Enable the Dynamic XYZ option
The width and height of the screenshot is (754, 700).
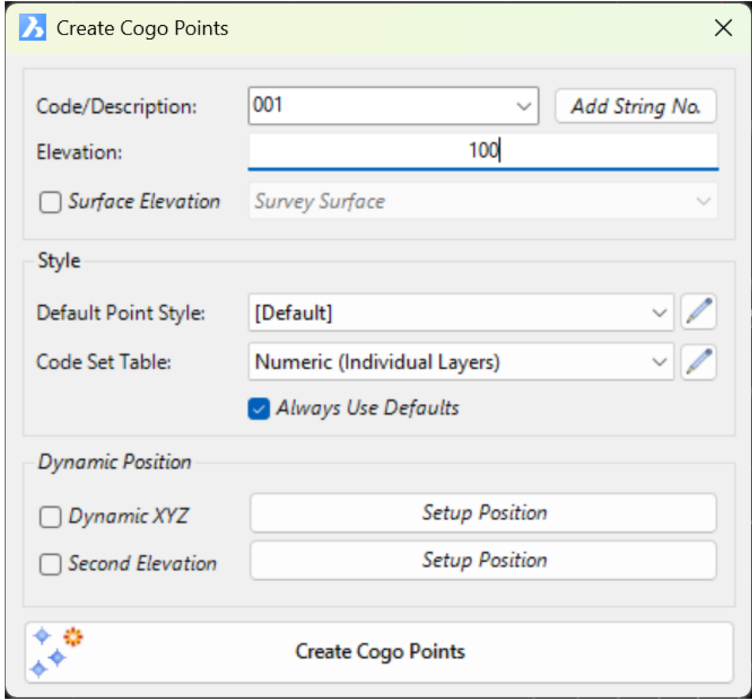point(50,517)
